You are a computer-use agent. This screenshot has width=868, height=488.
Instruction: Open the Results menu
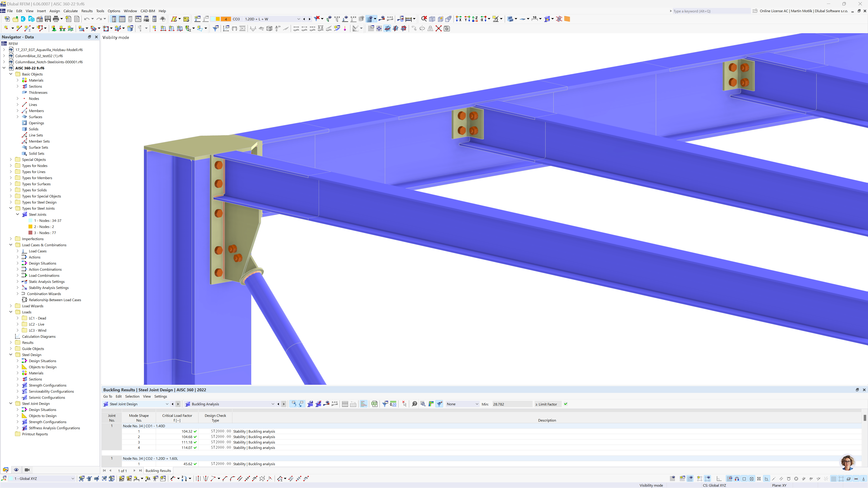[x=87, y=11]
